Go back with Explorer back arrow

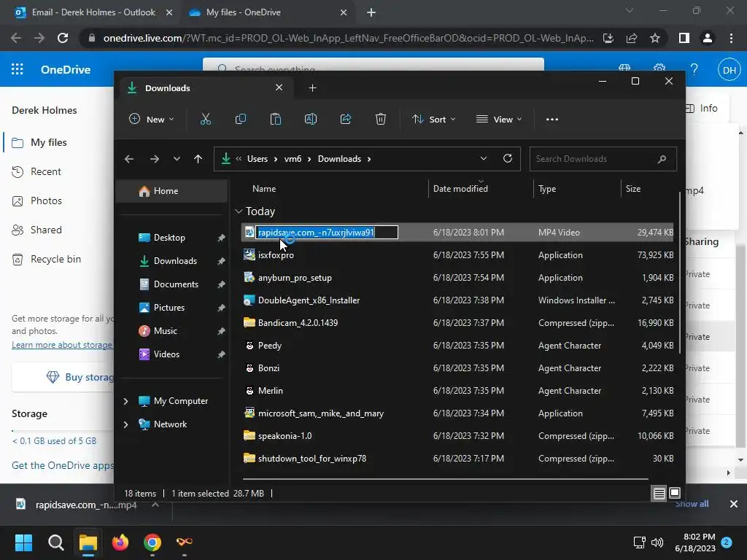click(x=129, y=159)
